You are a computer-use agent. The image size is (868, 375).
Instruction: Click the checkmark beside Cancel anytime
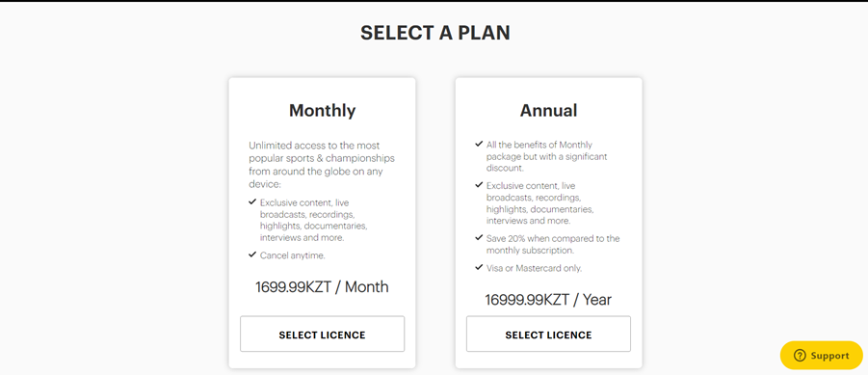(252, 254)
